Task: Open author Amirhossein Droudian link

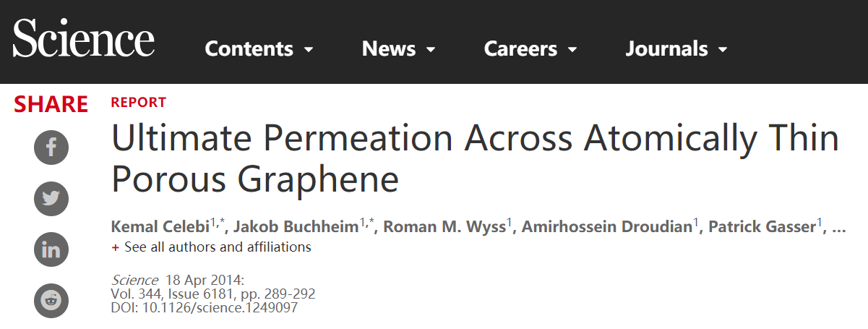Action: pos(607,226)
